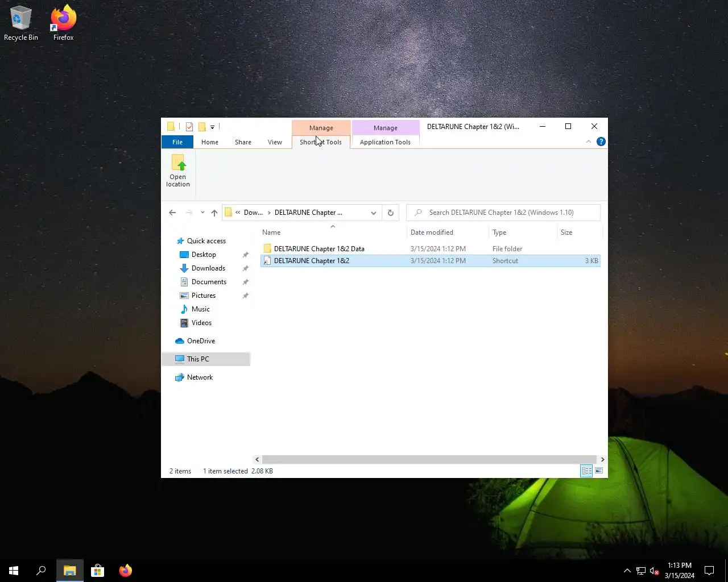Open Downloads in the navigation pane
The width and height of the screenshot is (728, 582).
pyautogui.click(x=208, y=268)
